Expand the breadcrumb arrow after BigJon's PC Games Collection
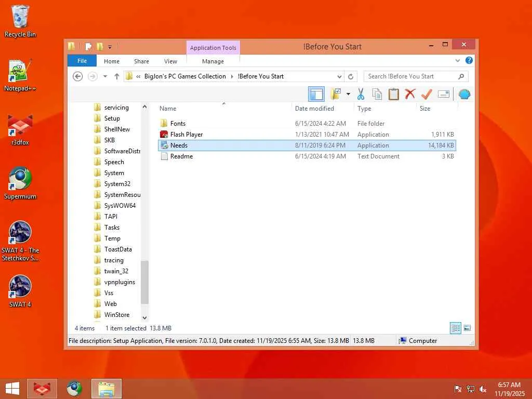Screen dimensions: 532x399 pos(232,77)
